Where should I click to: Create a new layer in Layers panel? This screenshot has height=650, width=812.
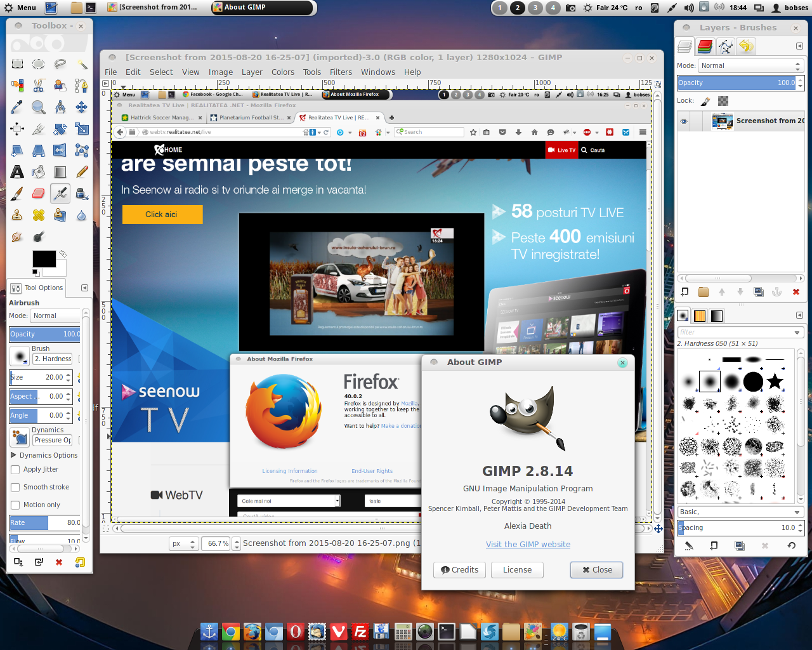pyautogui.click(x=684, y=292)
